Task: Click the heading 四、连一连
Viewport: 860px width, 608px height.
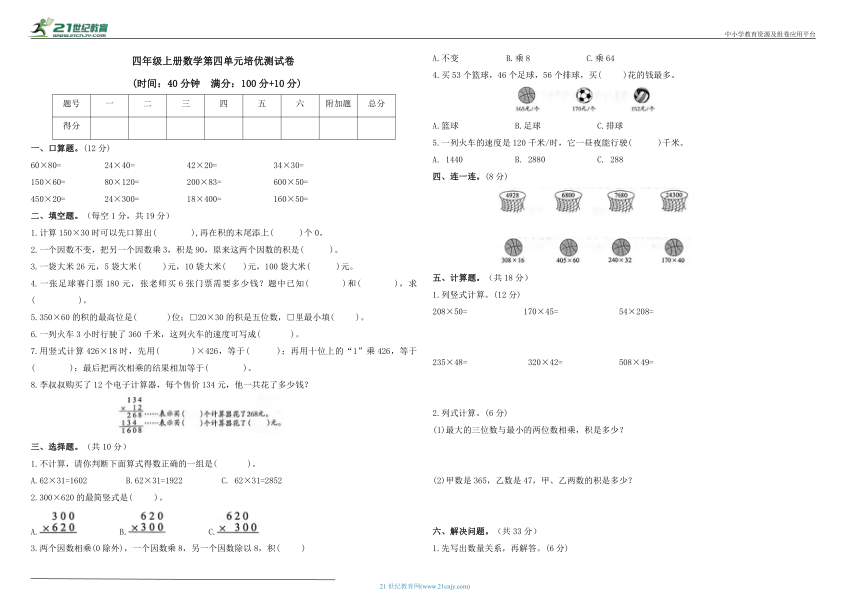Action: (x=470, y=177)
